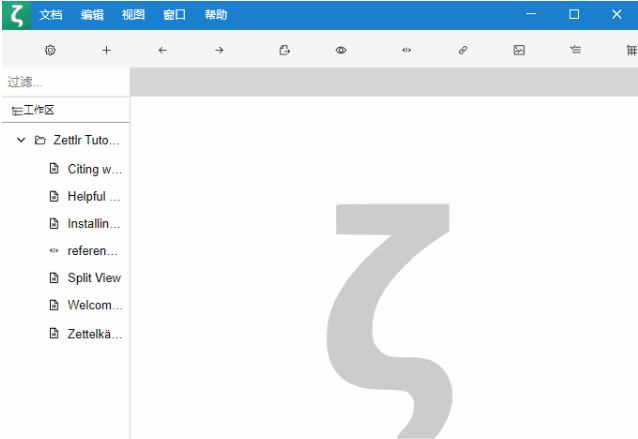This screenshot has height=439, width=638.
Task: Click the export document icon
Action: coord(285,50)
